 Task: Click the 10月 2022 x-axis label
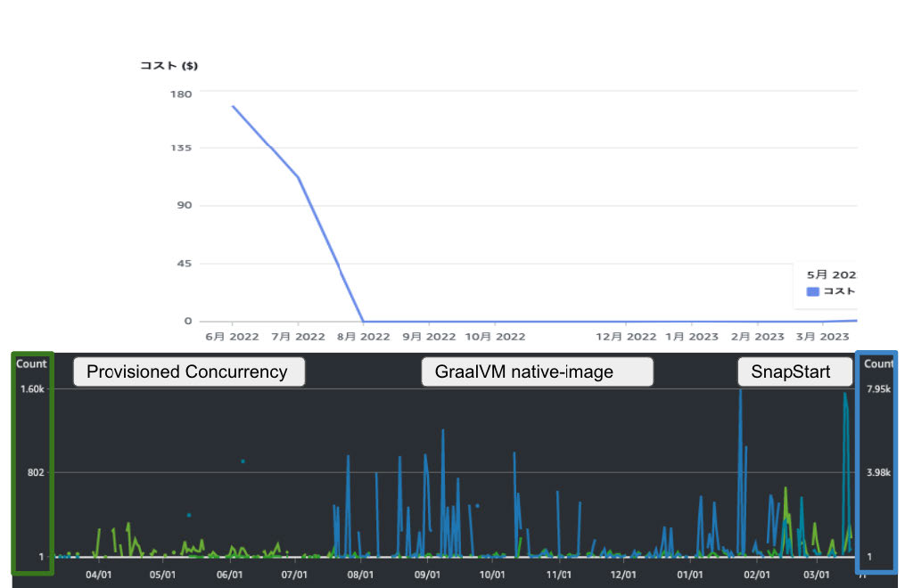point(495,337)
